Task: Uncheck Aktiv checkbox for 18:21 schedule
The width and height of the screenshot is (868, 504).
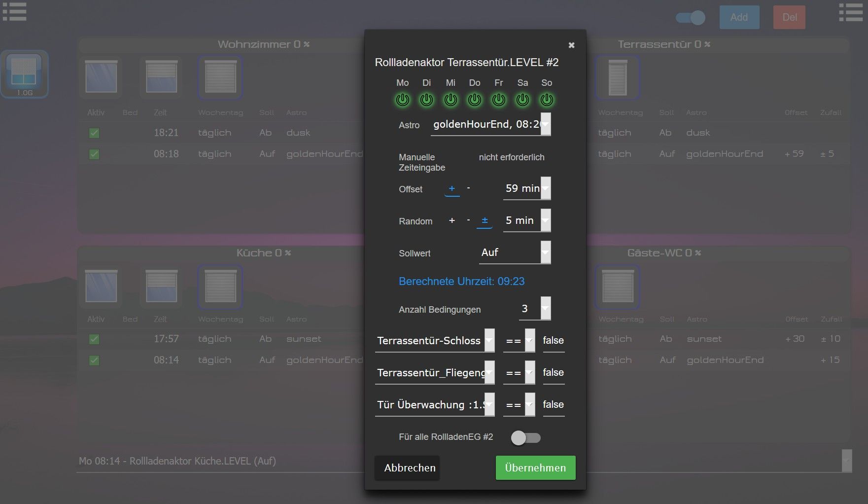Action: pyautogui.click(x=94, y=133)
